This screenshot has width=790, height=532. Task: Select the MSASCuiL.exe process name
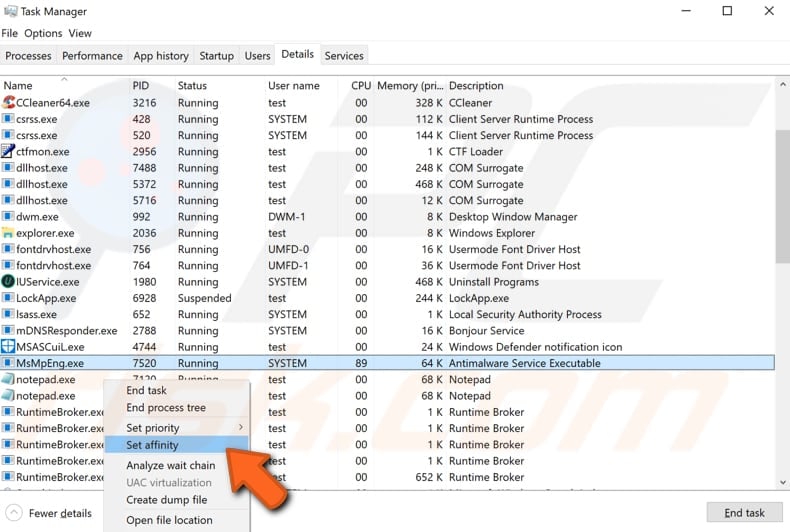click(x=50, y=347)
